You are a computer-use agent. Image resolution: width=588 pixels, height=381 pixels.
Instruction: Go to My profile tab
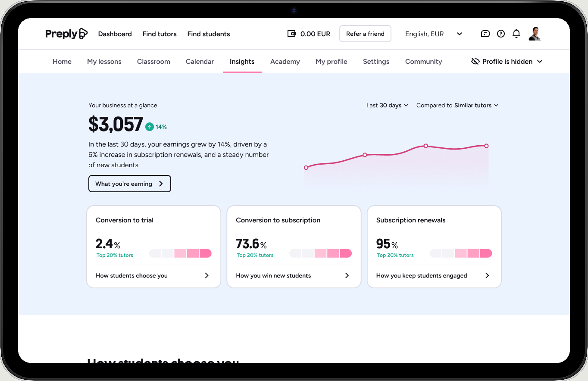click(332, 62)
